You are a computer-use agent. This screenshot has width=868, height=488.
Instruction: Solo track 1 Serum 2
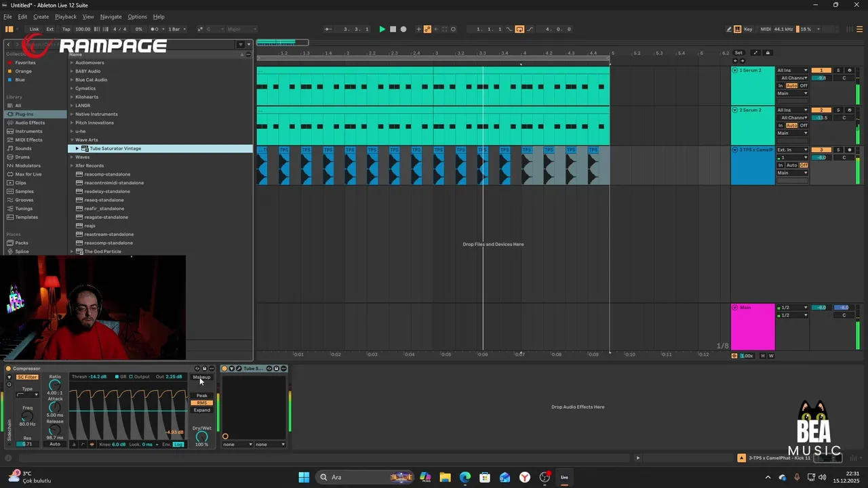(837, 70)
